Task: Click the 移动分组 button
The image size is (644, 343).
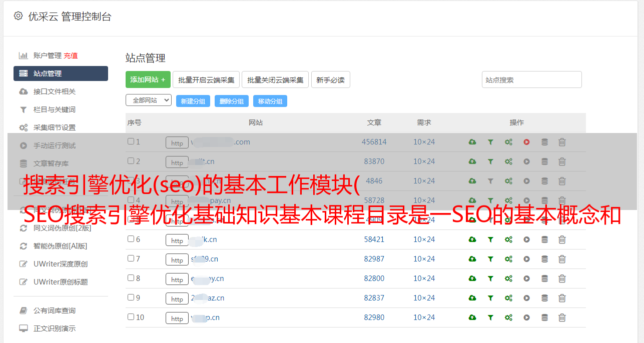Action: 270,101
